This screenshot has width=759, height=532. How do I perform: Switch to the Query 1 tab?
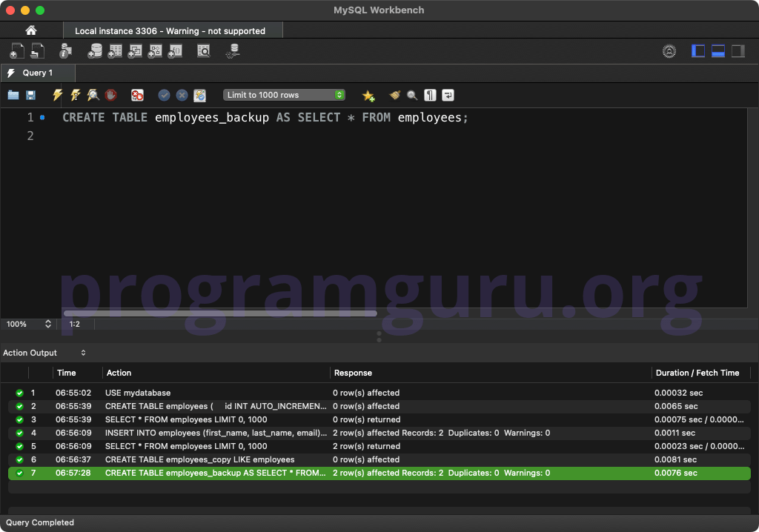[38, 73]
